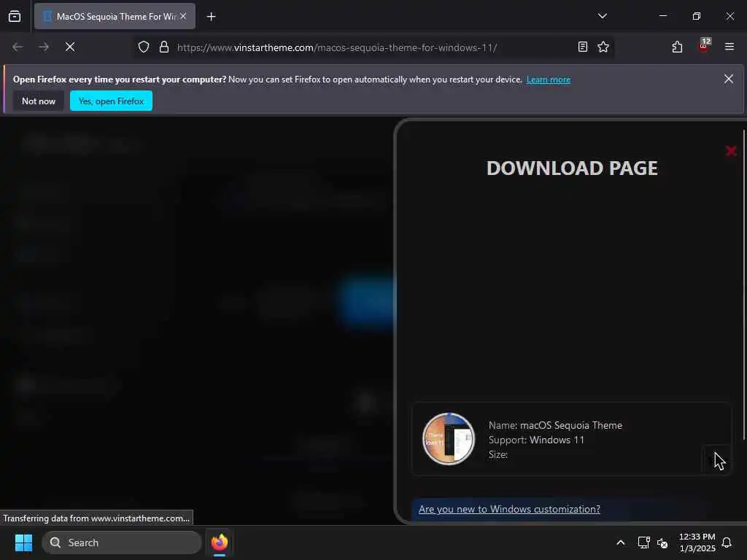The height and width of the screenshot is (560, 747).
Task: Open the Windows Start menu
Action: (x=23, y=542)
